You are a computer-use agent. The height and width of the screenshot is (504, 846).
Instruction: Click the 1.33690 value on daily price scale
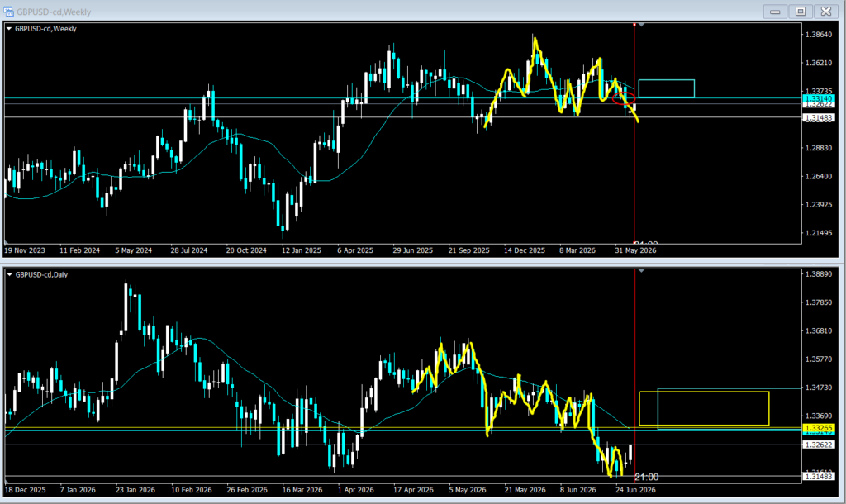tap(818, 416)
